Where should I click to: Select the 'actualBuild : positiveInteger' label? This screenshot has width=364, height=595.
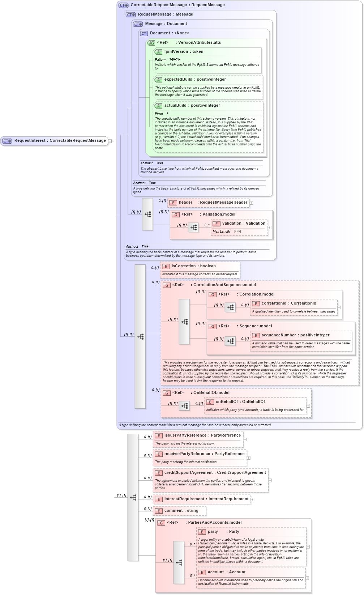coord(192,106)
